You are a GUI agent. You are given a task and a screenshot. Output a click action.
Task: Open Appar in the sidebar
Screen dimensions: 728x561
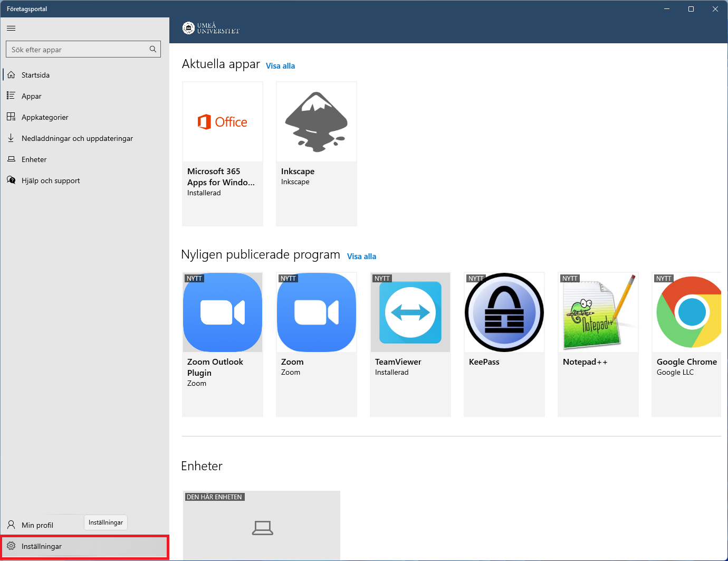point(31,96)
